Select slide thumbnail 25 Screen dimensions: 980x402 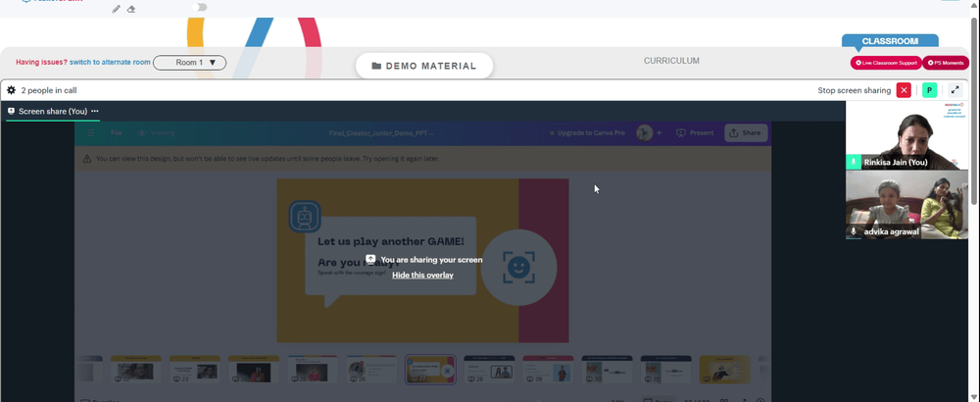pyautogui.click(x=313, y=370)
